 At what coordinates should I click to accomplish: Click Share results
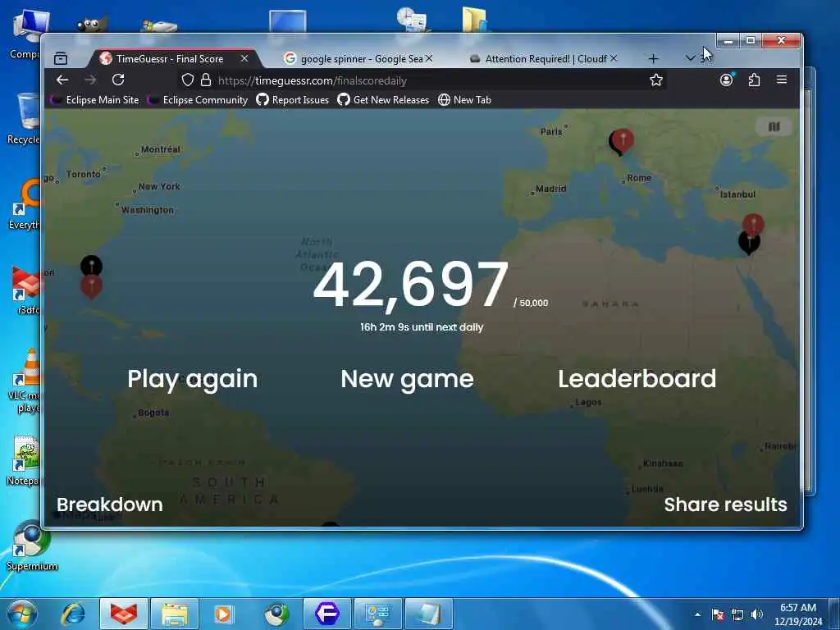coord(725,504)
